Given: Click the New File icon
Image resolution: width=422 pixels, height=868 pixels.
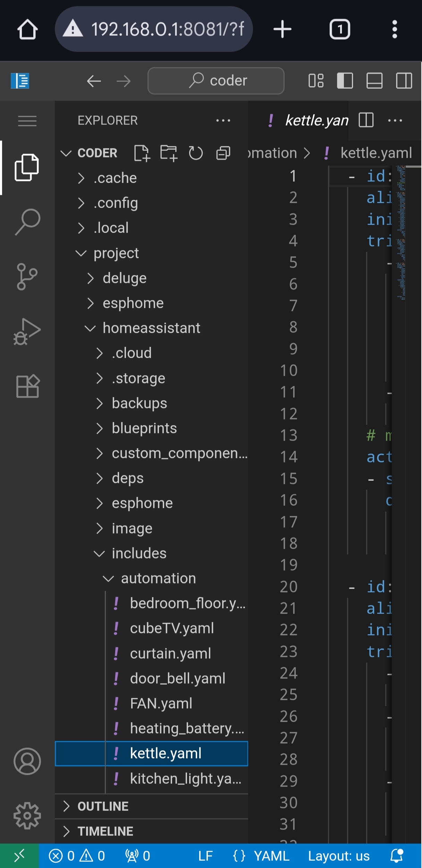Looking at the screenshot, I should click(142, 153).
